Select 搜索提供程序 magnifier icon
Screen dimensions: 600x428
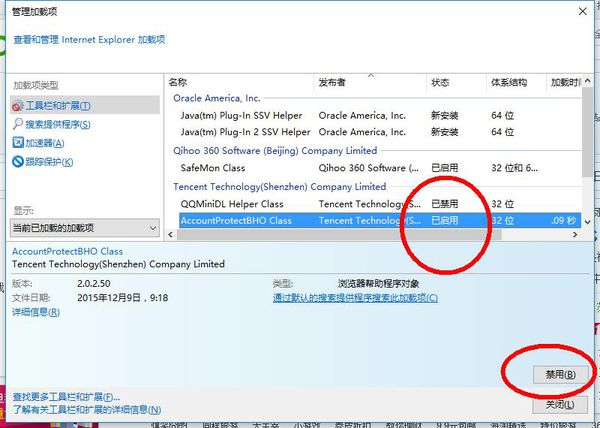tap(18, 125)
